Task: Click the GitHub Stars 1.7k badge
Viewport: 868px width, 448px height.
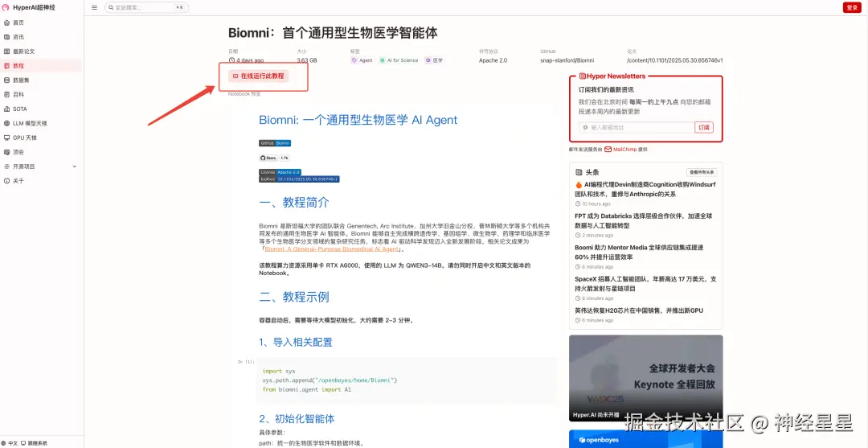Action: pos(274,158)
